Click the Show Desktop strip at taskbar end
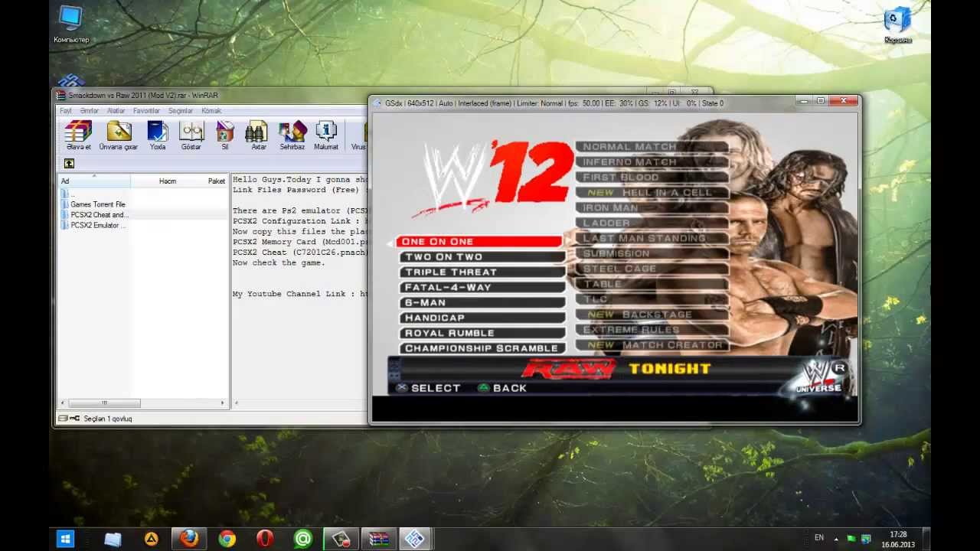The width and height of the screenshot is (980, 551). click(926, 539)
